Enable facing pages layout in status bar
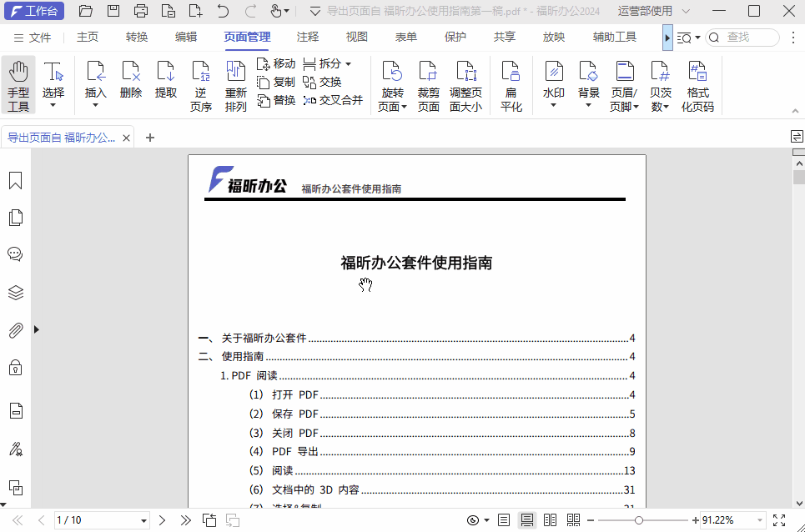The image size is (805, 532). coord(550,519)
